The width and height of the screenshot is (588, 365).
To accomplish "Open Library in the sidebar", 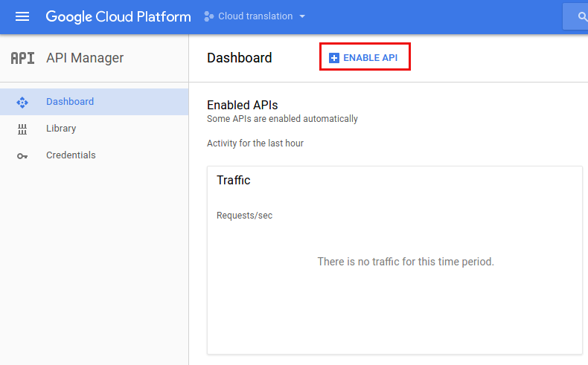I will click(94, 129).
